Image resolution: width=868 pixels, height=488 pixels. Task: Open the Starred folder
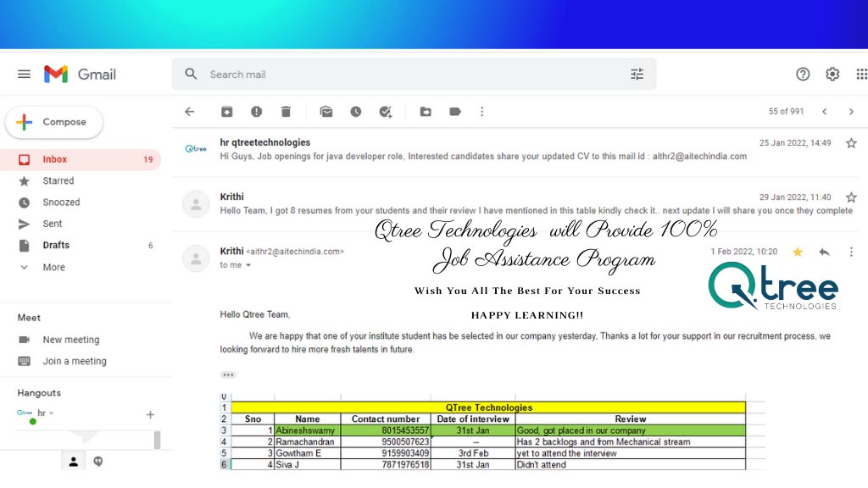(81, 181)
